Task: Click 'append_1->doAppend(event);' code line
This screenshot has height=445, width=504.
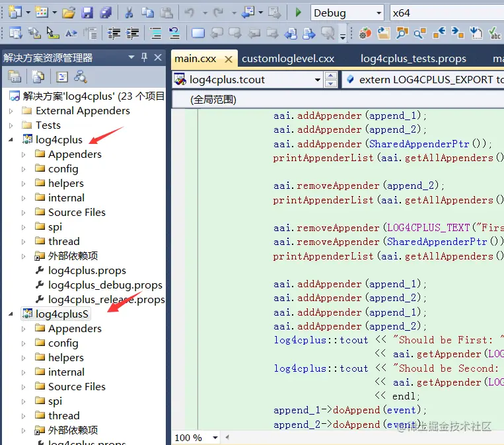Action: tap(350, 410)
